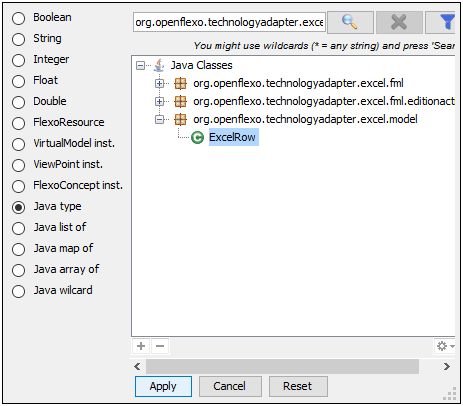Open the gear options dropdown
Screen dimensions: 463x406
[x=445, y=346]
